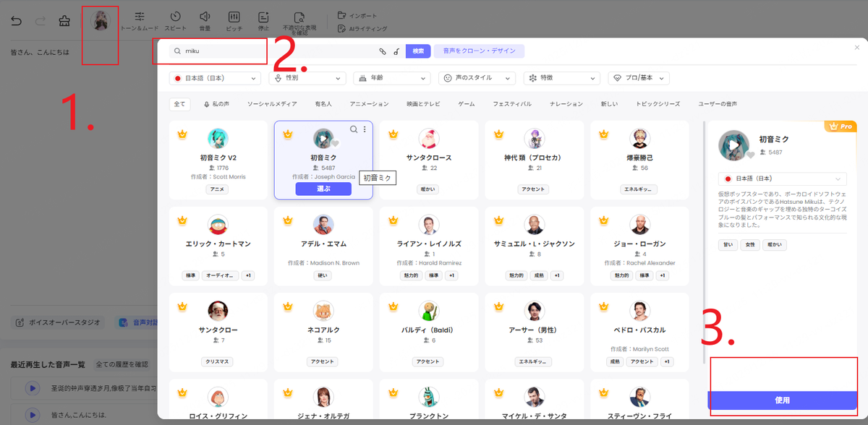
Task: Favorite 初音ミク heart in detail panel
Action: click(x=750, y=155)
